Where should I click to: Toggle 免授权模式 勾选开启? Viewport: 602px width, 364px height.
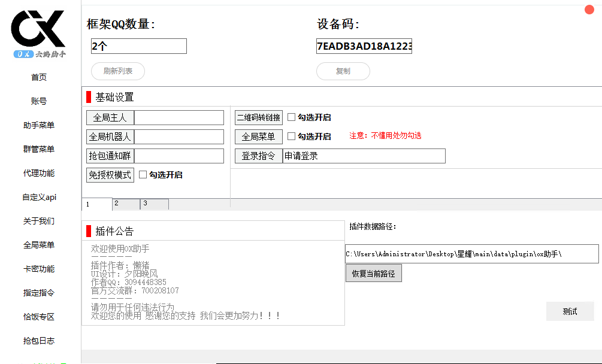coord(141,174)
